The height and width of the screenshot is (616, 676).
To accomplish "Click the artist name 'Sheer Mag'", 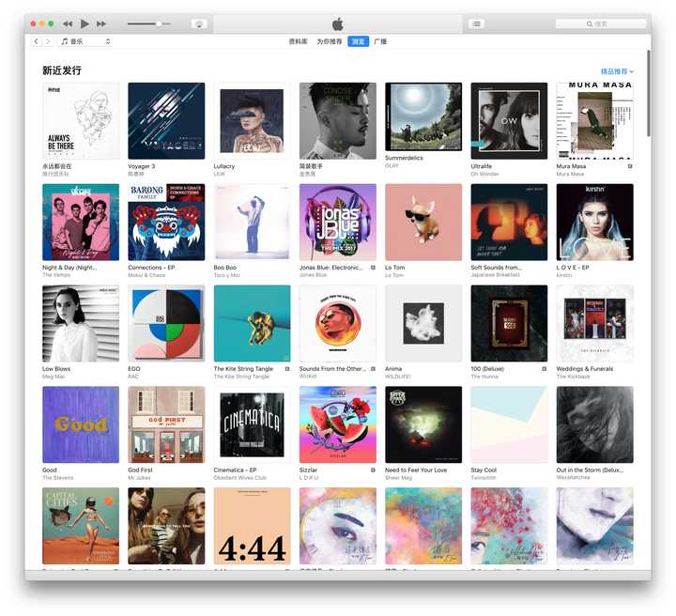I will [398, 478].
